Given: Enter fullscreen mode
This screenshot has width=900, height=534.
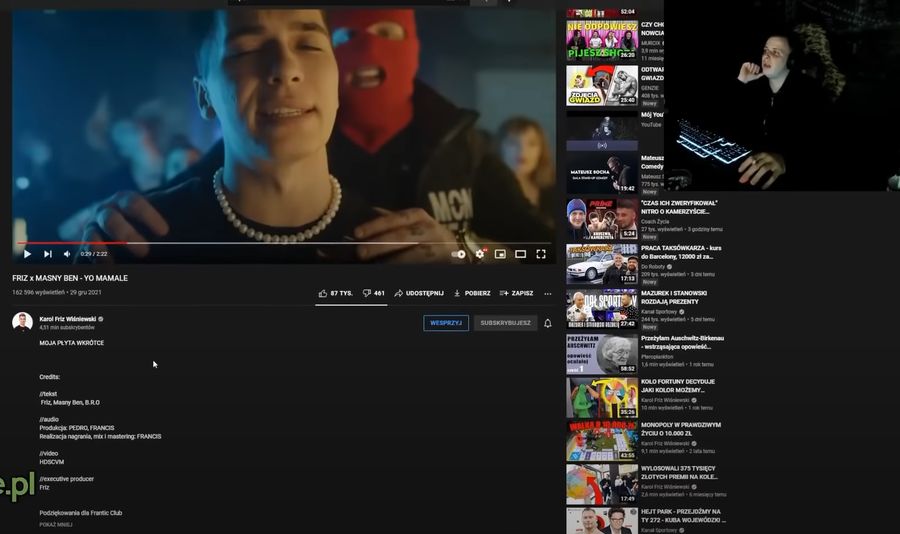Looking at the screenshot, I should coord(541,254).
